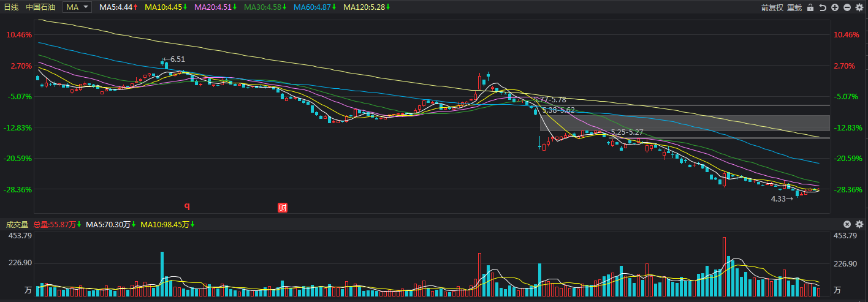Click 前复权 adjustment option

point(772,7)
